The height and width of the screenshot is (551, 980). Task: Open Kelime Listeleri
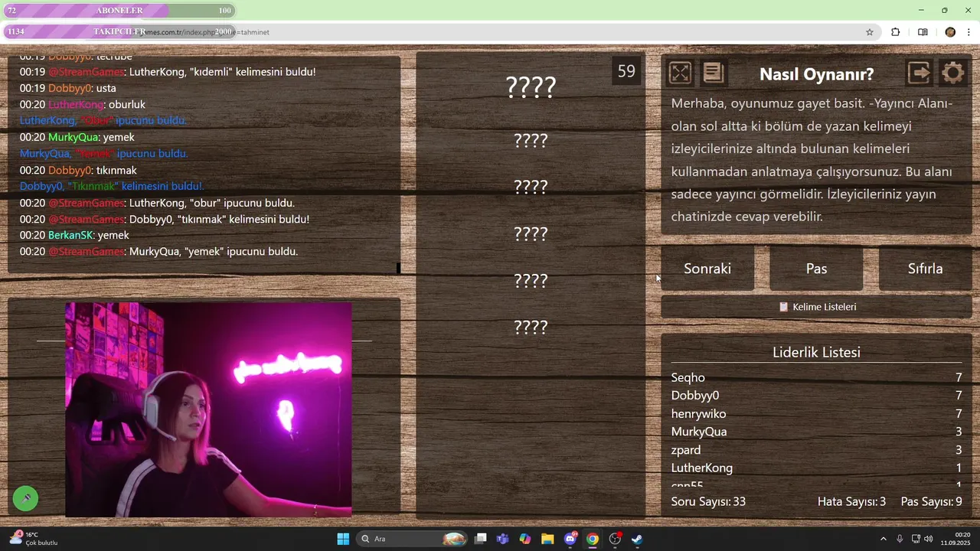click(816, 307)
